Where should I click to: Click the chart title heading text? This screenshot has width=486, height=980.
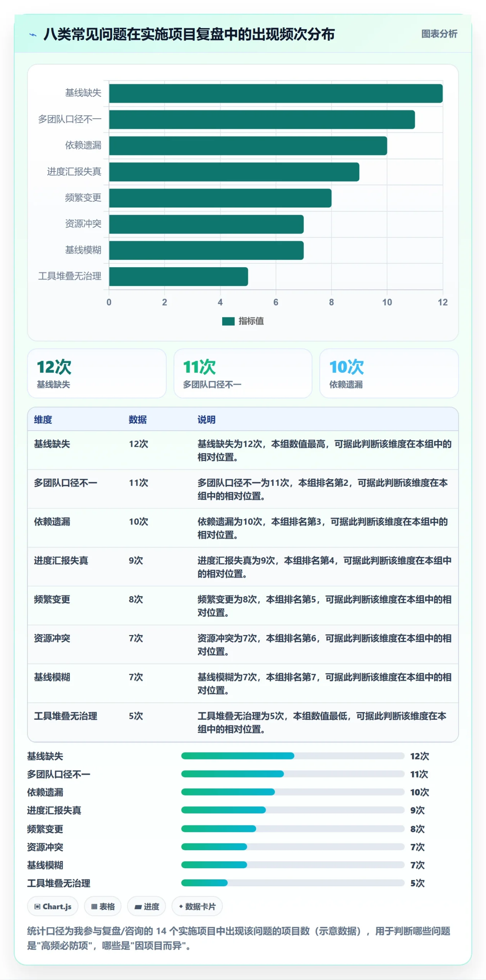(x=189, y=34)
